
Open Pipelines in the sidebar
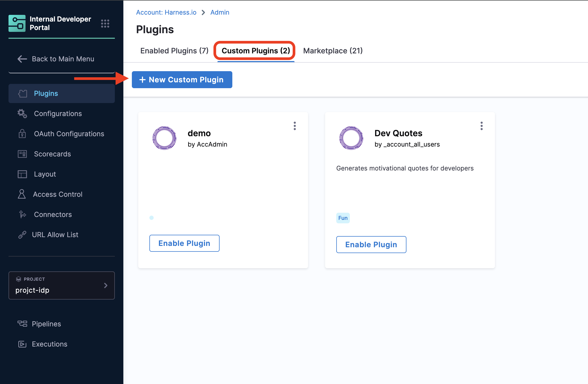pyautogui.click(x=46, y=324)
